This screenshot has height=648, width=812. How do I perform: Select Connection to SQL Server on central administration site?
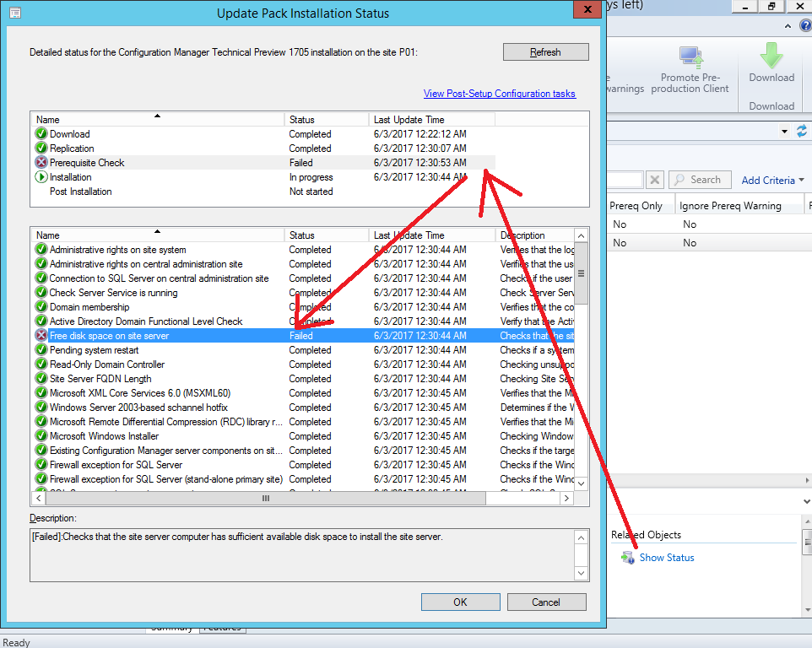(302, 278)
